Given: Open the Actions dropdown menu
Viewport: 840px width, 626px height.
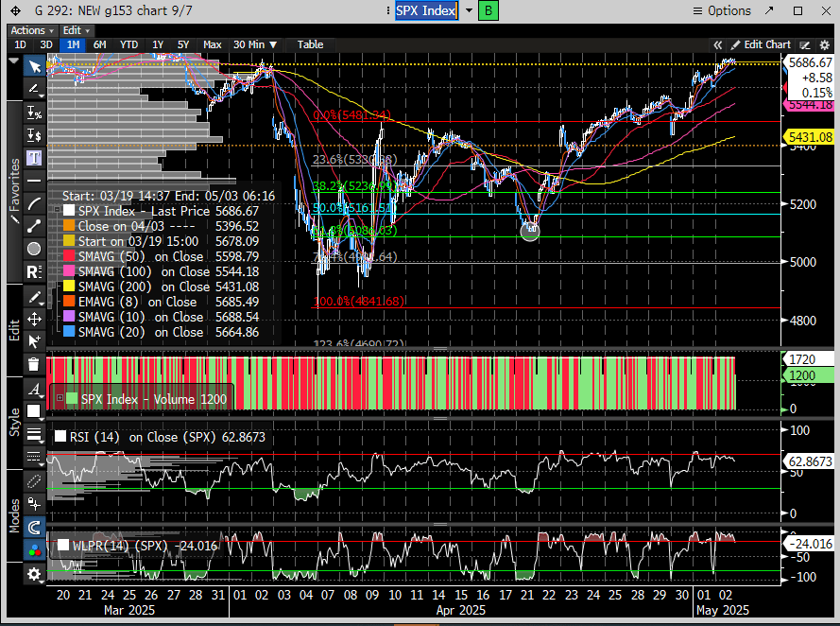Looking at the screenshot, I should pos(32,30).
